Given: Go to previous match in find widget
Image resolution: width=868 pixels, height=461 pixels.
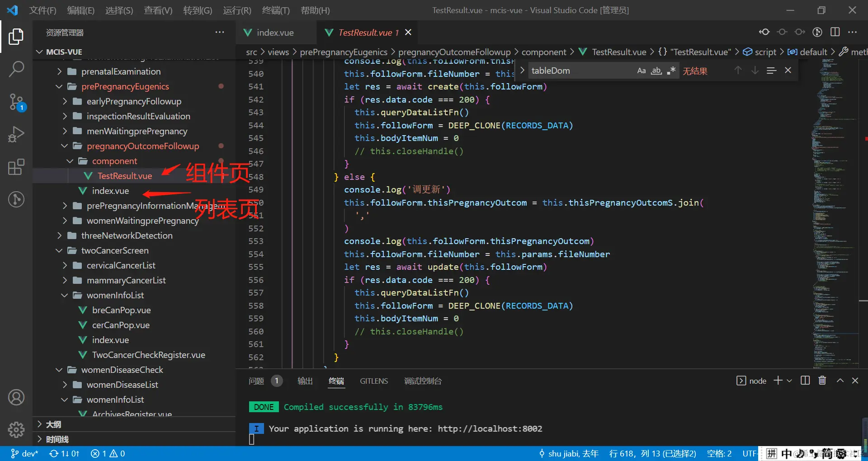Looking at the screenshot, I should coord(738,70).
